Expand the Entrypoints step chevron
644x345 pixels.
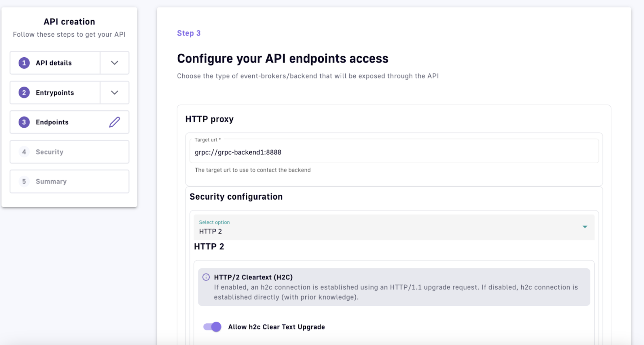(x=114, y=93)
